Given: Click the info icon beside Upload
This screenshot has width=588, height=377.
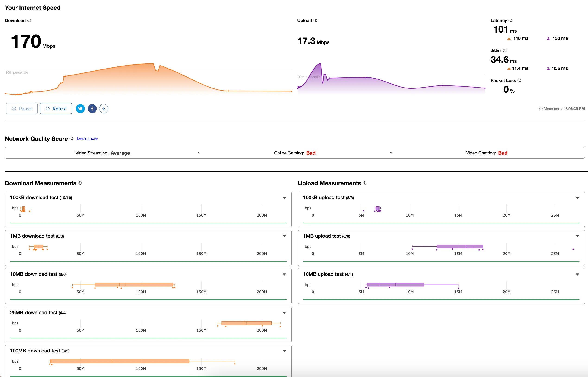Looking at the screenshot, I should (315, 20).
